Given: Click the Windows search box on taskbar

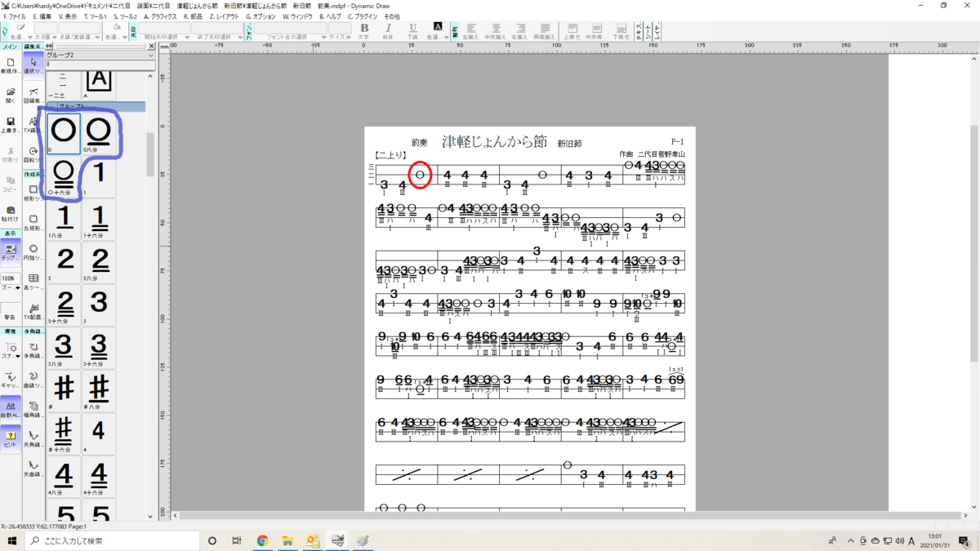Looking at the screenshot, I should tap(113, 540).
